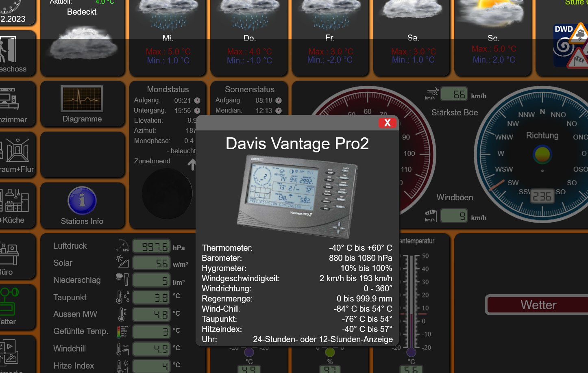
Task: Click the Mondstatus Aufgang clock icon
Action: [x=197, y=100]
